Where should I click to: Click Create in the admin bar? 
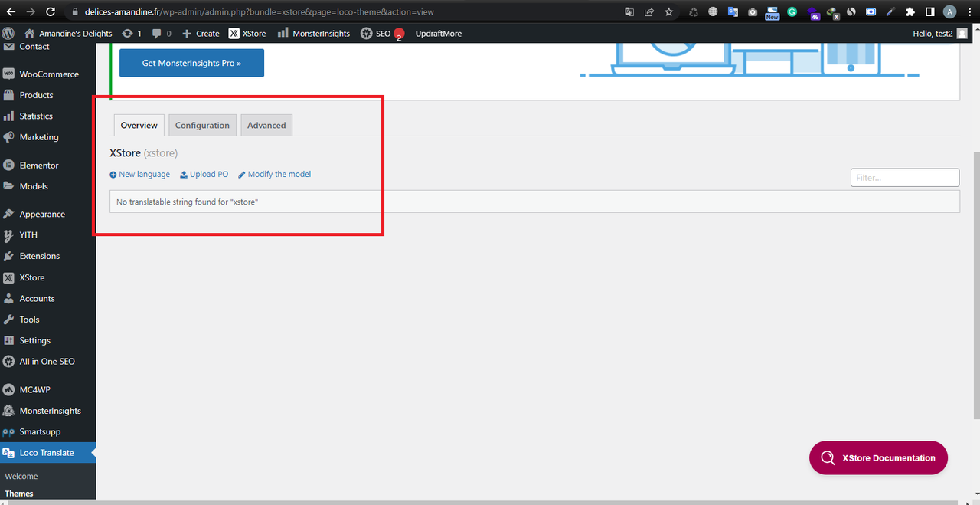201,33
